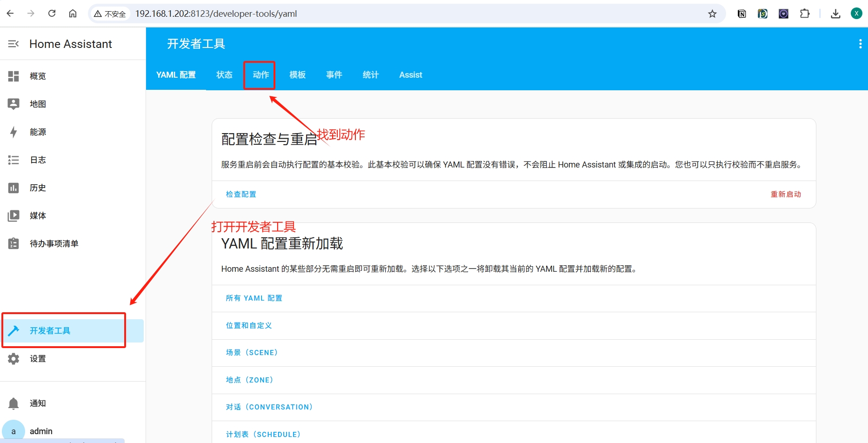Open 日志 in the sidebar

tap(73, 160)
